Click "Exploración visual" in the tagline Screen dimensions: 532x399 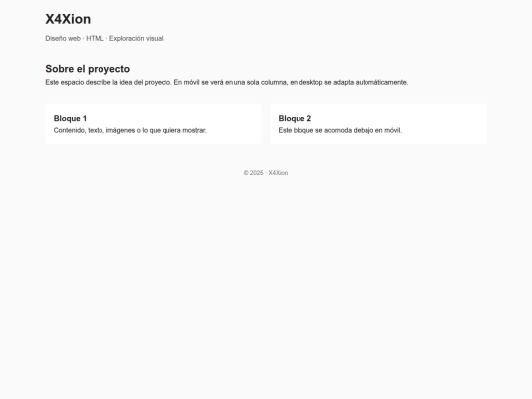tap(136, 39)
